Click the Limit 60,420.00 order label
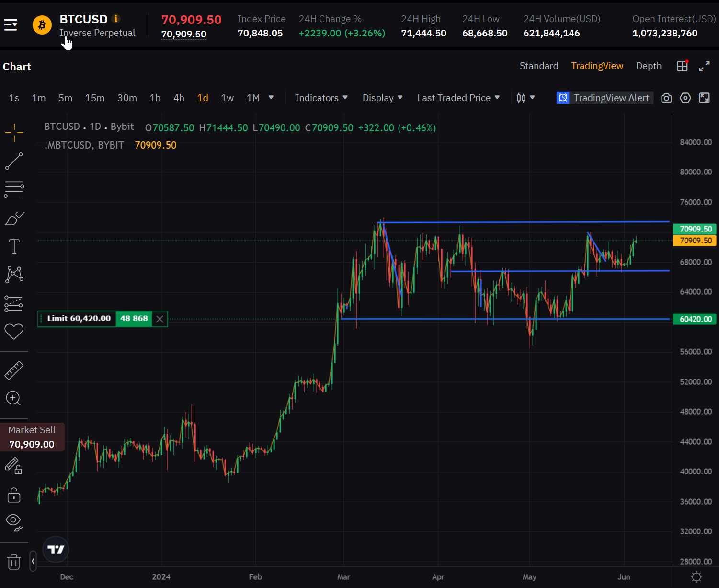Screen dimensions: 719x588 79,319
